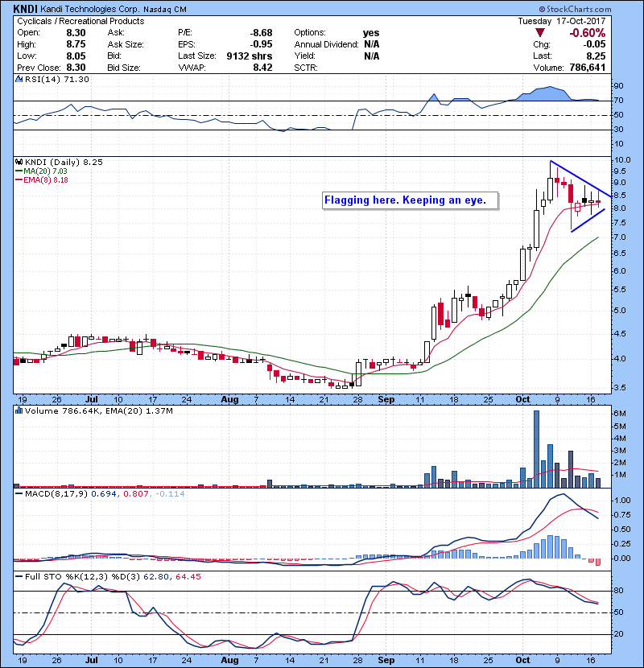644x668 pixels.
Task: Select the change value -0.05
Action: (594, 44)
